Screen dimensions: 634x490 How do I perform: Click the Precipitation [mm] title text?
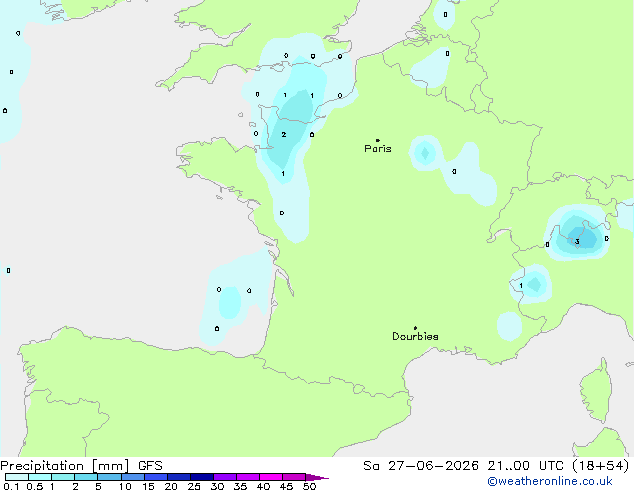coord(65,466)
